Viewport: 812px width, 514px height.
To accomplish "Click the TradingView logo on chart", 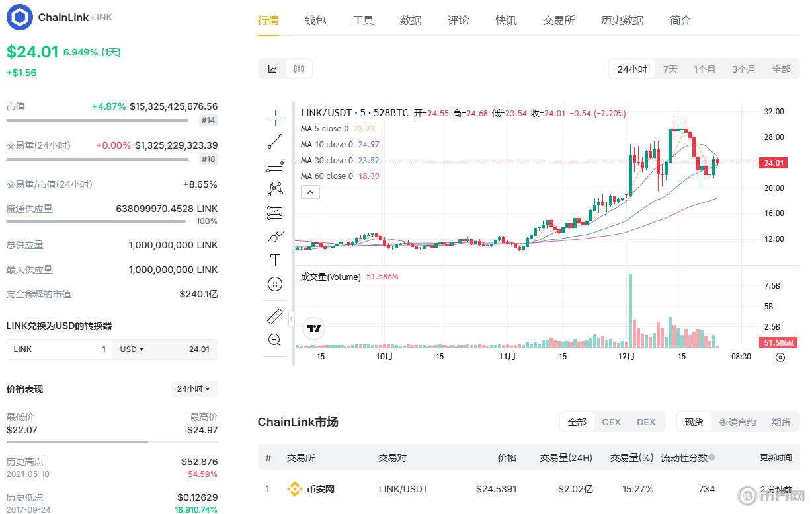I will click(x=314, y=328).
